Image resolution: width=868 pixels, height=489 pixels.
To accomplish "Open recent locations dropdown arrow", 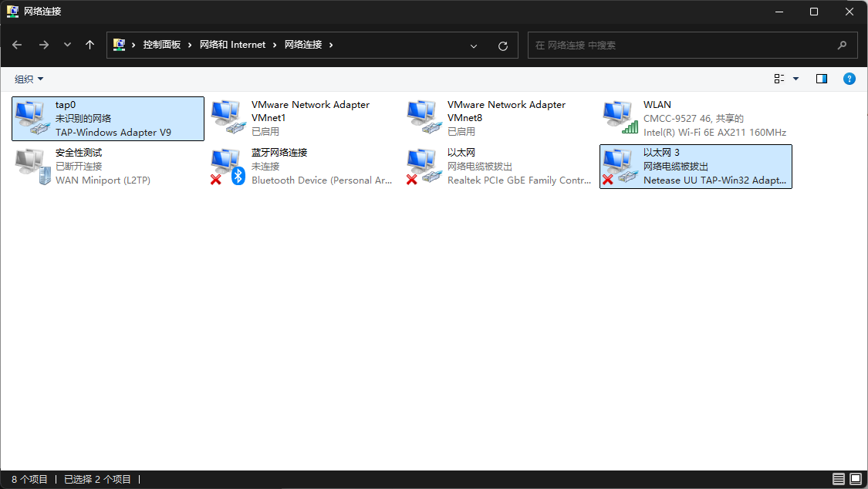I will click(x=68, y=45).
